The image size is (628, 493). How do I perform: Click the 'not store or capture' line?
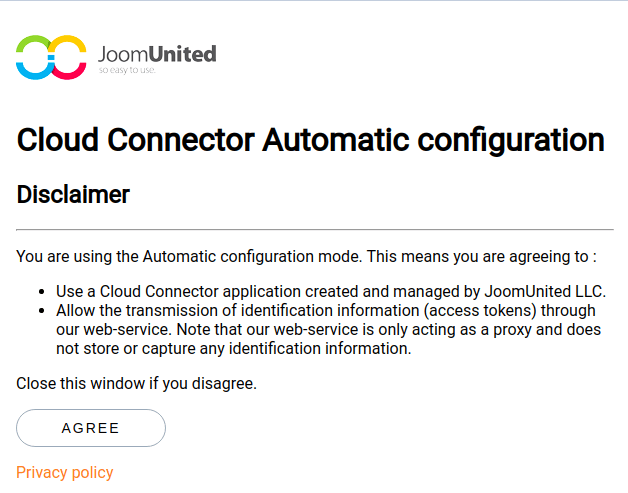coord(233,348)
